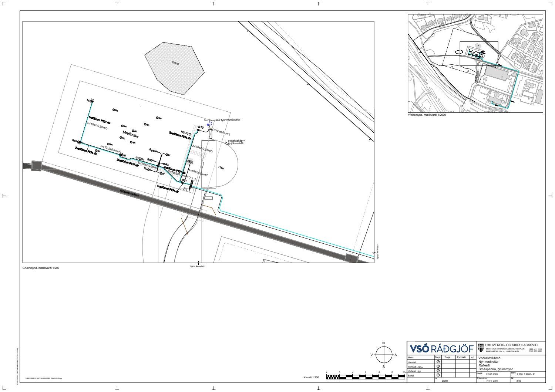555x392 pixels.
Task: Click the blue camera light pole symbol
Action: (210, 124)
